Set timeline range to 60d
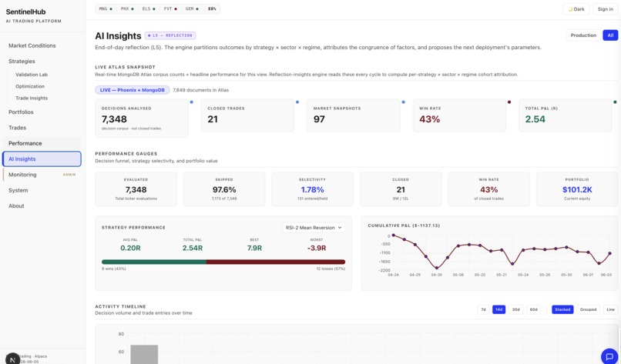Viewport: 621px width, 364px height. tap(533, 309)
